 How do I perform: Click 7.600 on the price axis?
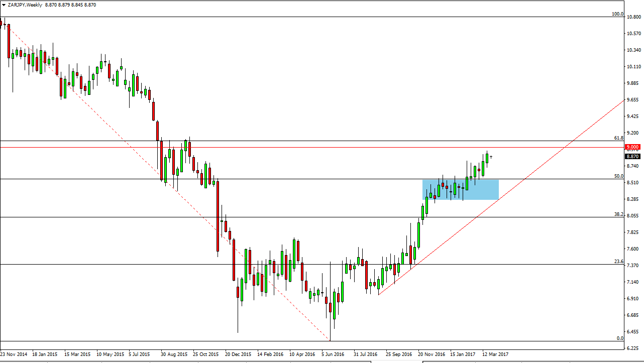pos(633,249)
